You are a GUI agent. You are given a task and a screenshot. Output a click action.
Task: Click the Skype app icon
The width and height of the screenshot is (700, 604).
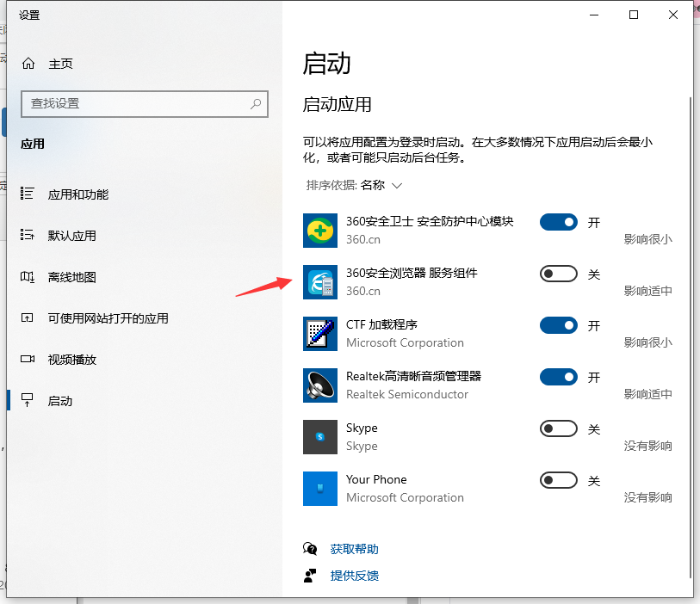click(319, 437)
